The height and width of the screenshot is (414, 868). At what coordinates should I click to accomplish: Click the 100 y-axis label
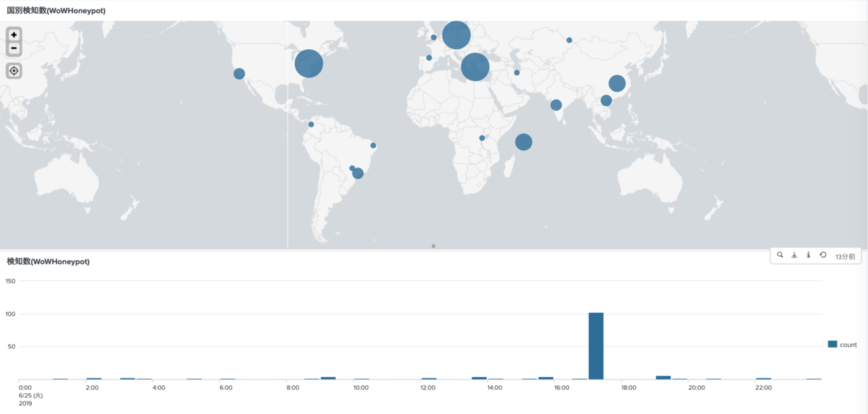10,314
